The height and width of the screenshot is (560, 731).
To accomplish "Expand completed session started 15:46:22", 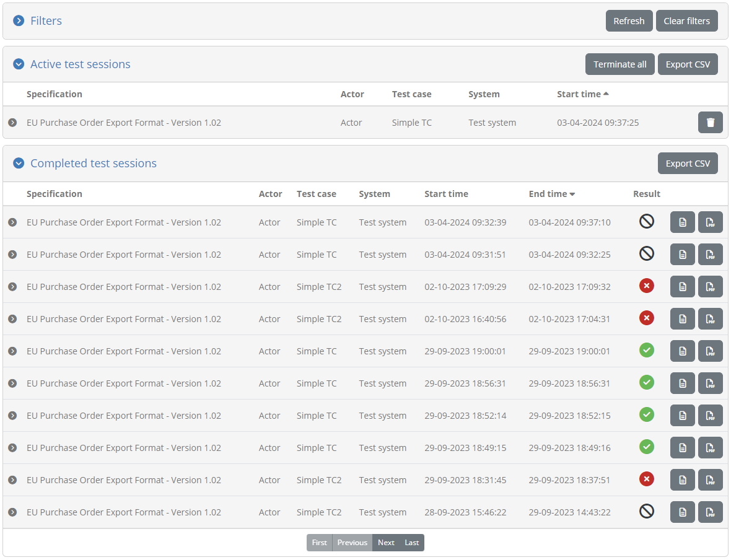I will pyautogui.click(x=12, y=512).
